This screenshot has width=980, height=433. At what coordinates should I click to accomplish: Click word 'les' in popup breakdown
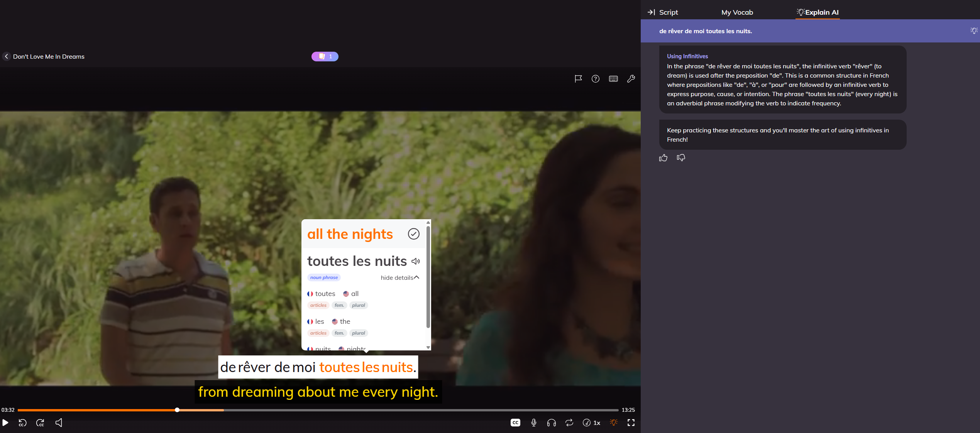point(320,321)
